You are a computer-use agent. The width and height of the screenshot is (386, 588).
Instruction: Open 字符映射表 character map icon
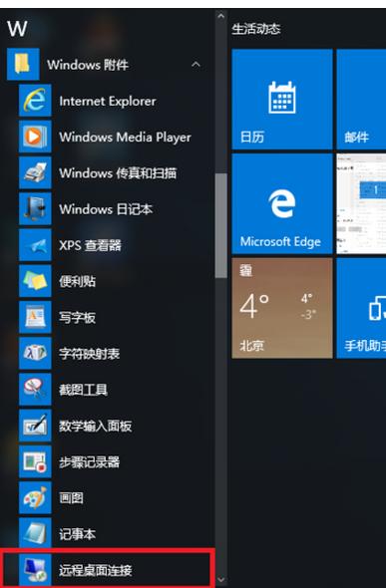pos(35,353)
